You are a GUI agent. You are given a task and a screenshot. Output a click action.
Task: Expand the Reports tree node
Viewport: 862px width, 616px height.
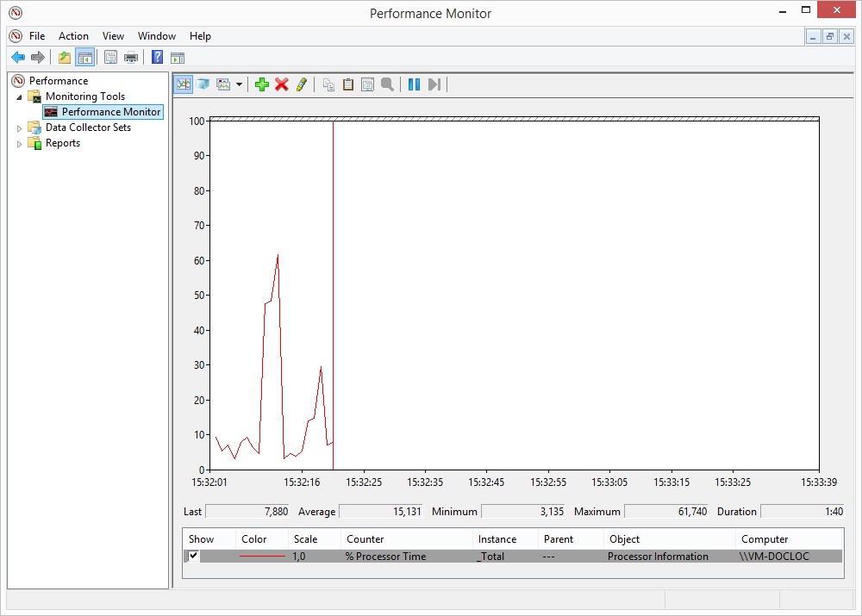[x=19, y=142]
